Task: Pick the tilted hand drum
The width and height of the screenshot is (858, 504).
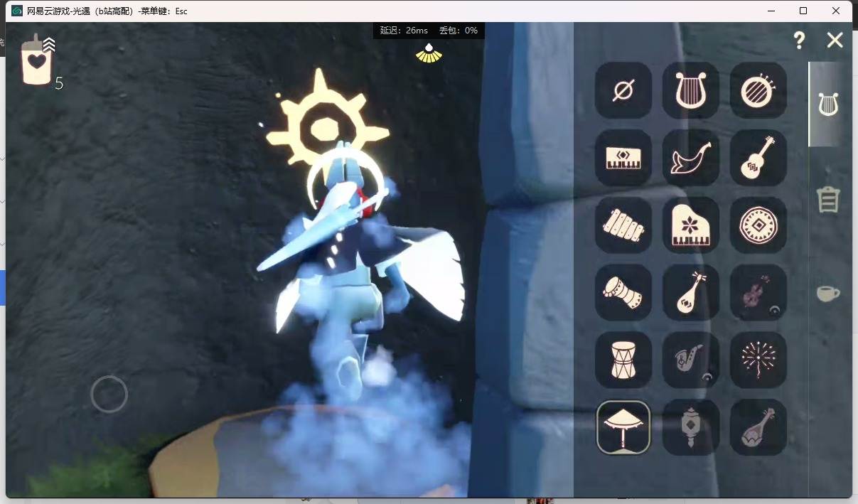Action: (x=623, y=293)
